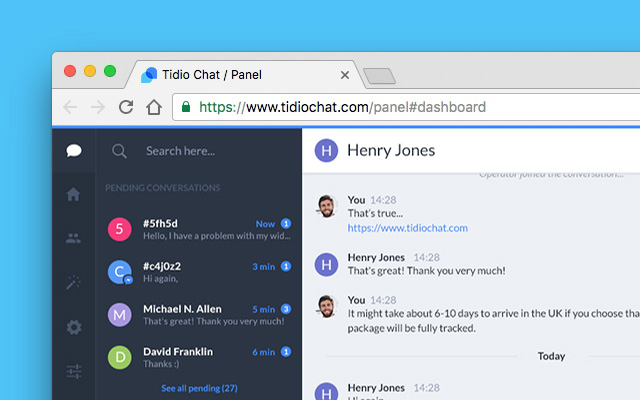Click Henry Jones name in chat header
640x400 pixels.
(x=391, y=151)
